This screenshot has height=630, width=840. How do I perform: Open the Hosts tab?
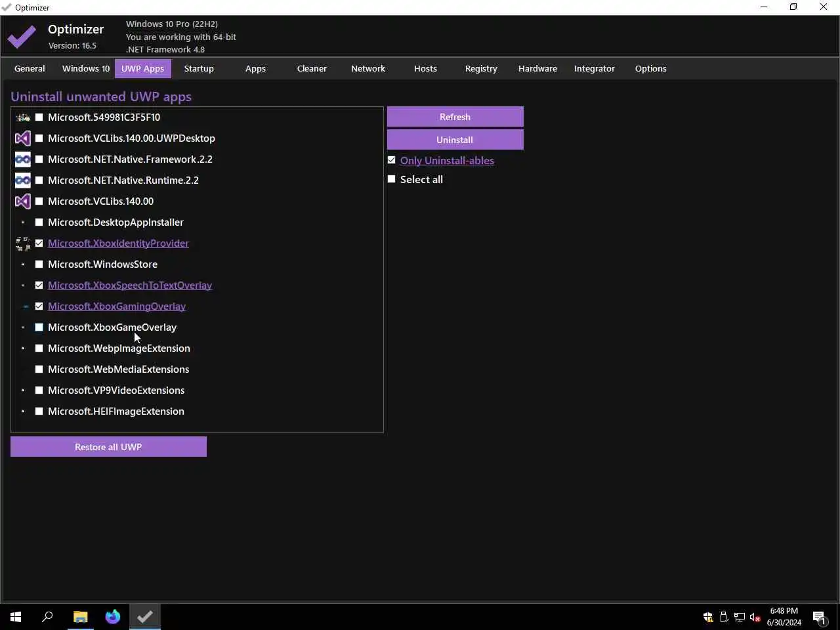(x=425, y=69)
